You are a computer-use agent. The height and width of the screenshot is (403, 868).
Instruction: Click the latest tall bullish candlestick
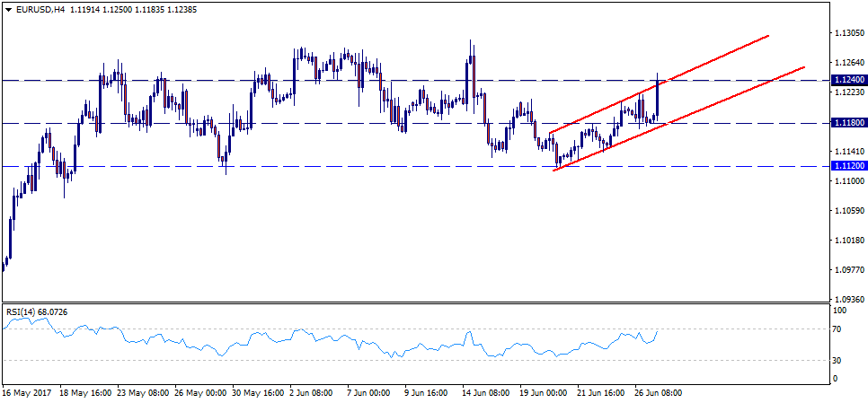point(658,99)
